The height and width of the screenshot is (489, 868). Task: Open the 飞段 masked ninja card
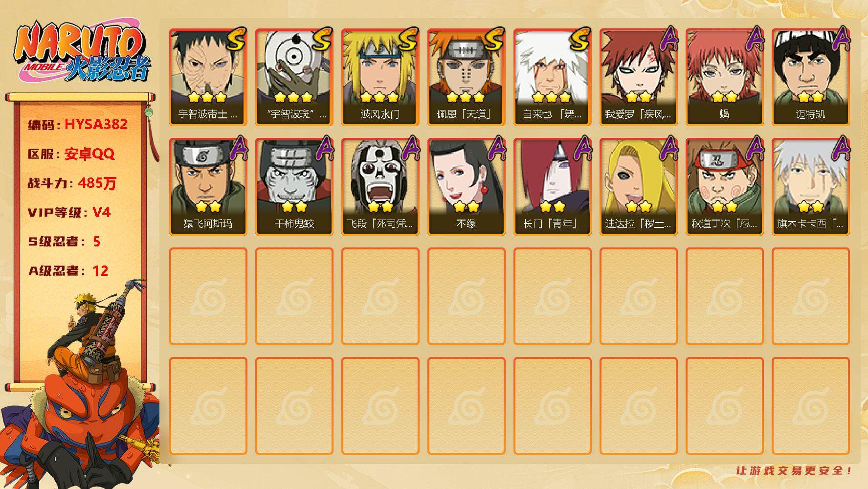click(380, 186)
